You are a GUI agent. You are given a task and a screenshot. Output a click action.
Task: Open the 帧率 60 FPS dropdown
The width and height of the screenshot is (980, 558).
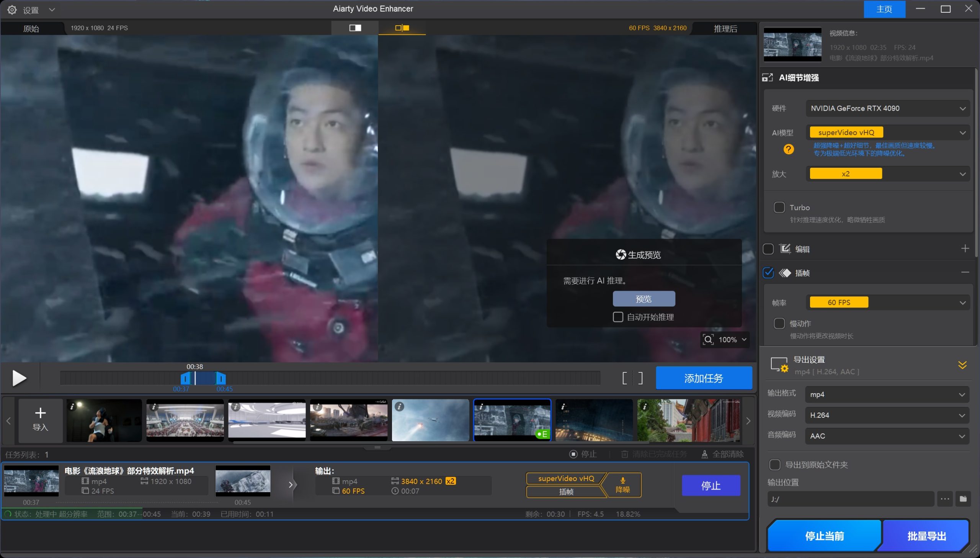(887, 303)
